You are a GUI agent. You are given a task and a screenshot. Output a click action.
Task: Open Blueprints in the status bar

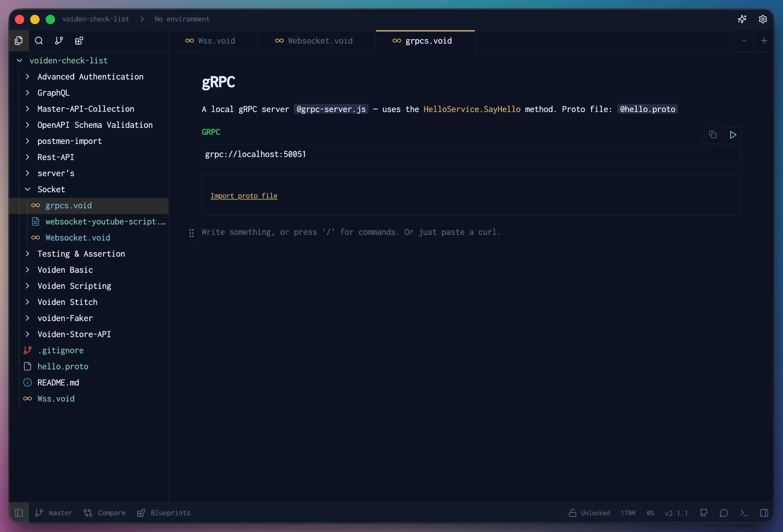coord(164,513)
